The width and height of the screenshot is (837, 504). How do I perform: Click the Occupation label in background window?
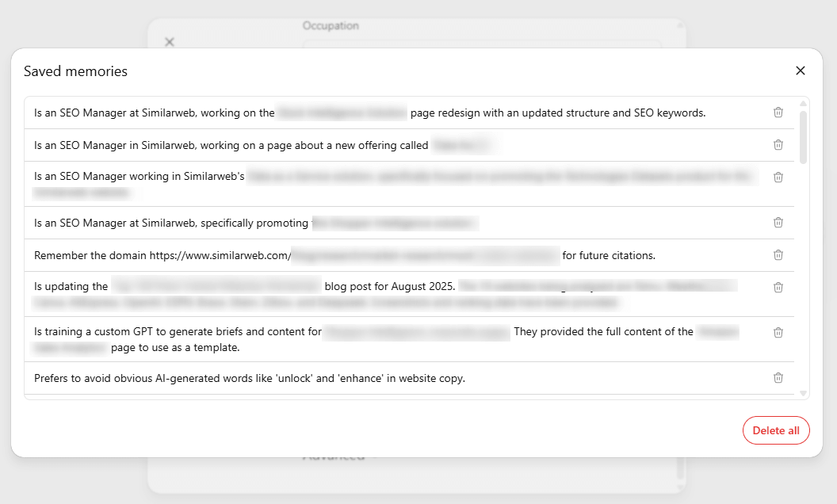click(331, 25)
